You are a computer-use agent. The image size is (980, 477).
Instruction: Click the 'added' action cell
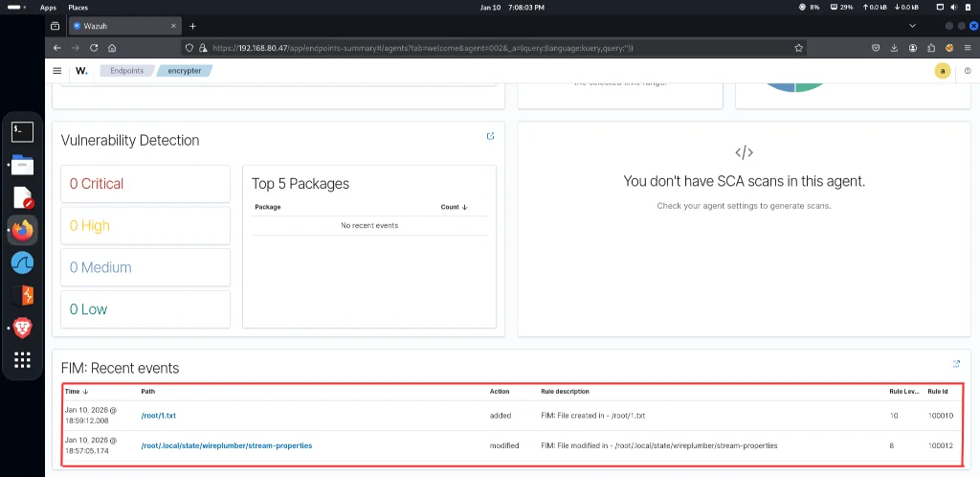click(x=501, y=415)
